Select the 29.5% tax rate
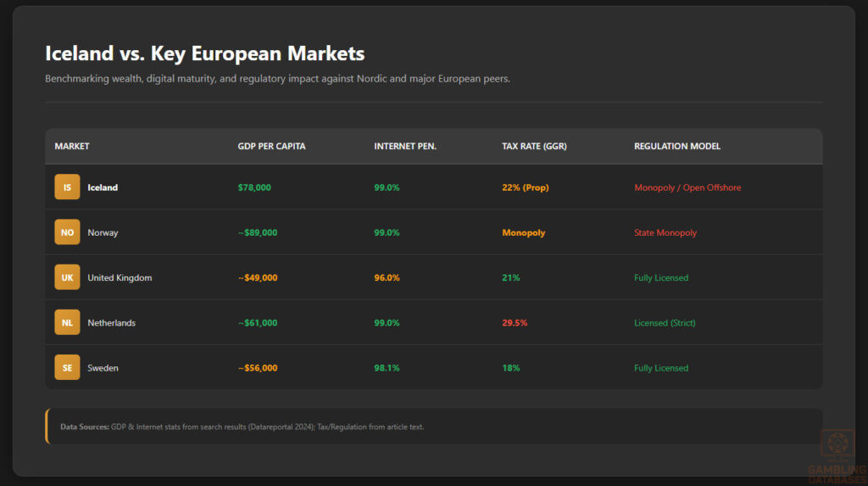Screen dimensions: 868x486 click(x=515, y=322)
